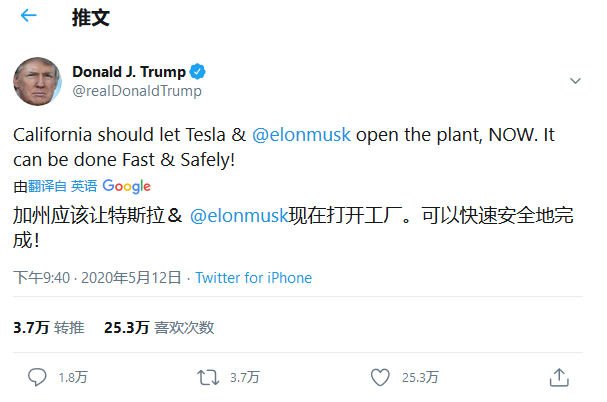Open the tweet options chevron menu

coord(575,81)
